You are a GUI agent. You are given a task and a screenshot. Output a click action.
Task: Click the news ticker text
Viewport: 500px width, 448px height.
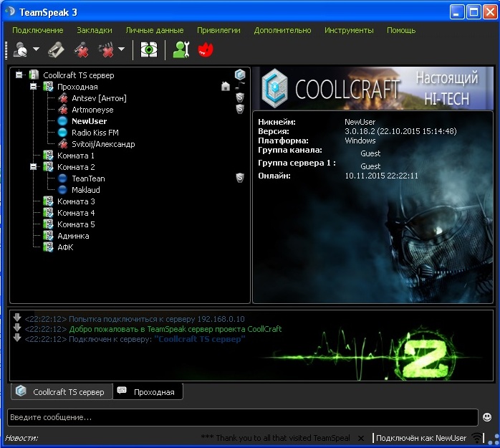[x=275, y=438]
